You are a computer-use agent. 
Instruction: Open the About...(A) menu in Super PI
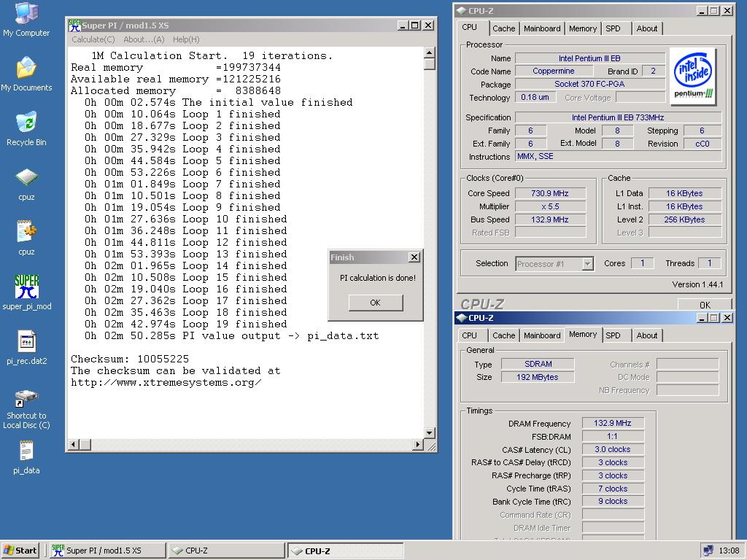click(144, 39)
